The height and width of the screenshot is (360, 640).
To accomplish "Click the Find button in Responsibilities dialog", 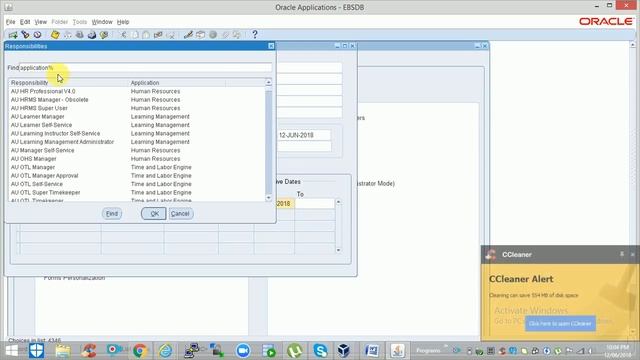I will pos(112,213).
